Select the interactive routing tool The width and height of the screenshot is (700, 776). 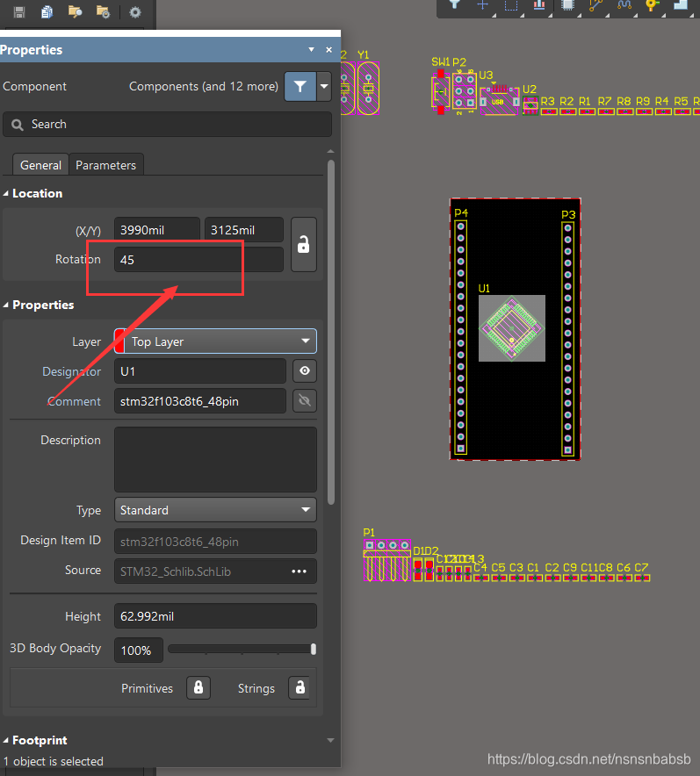coord(595,5)
